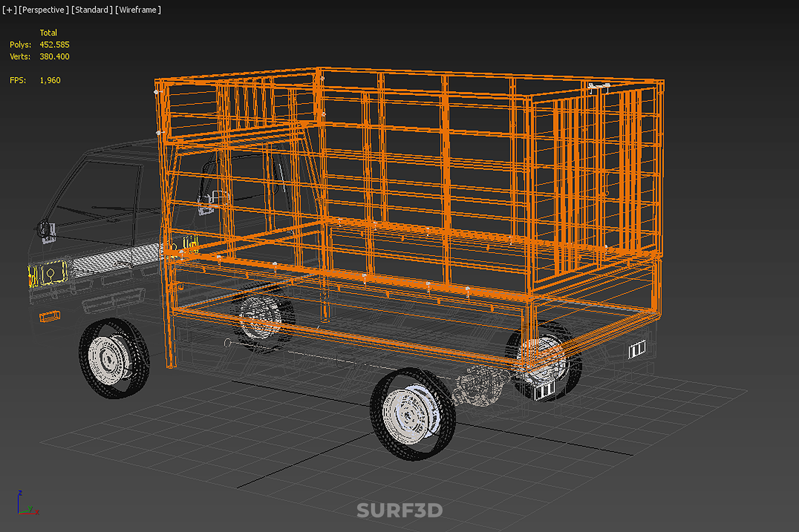Click the white tail light at rear corner
The height and width of the screenshot is (532, 799).
pyautogui.click(x=636, y=350)
